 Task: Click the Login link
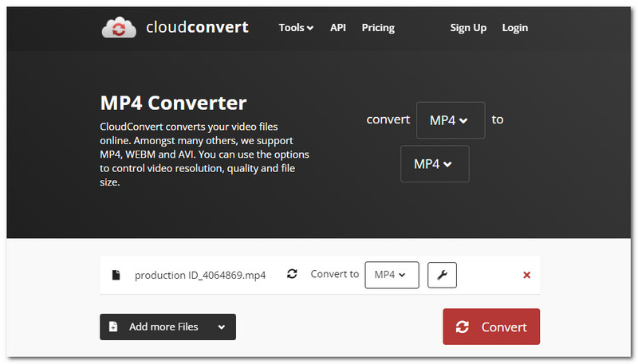point(514,28)
